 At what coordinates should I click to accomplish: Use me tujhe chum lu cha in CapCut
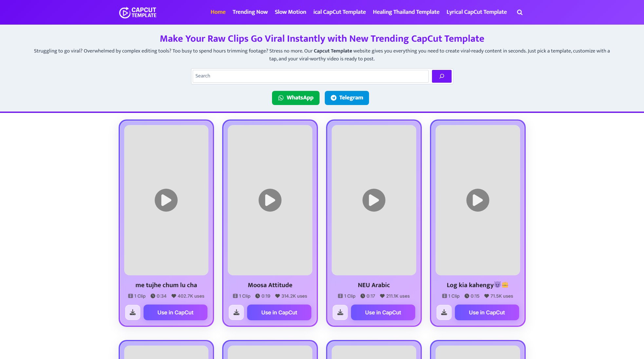pos(175,312)
